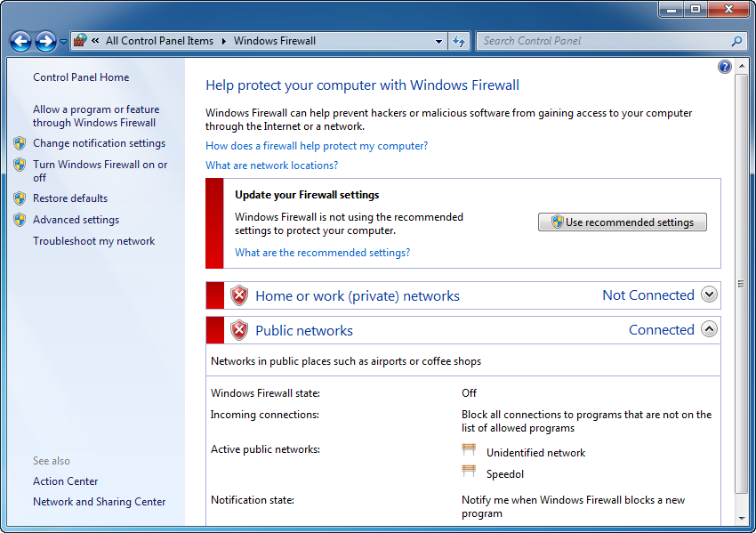Open Change notification settings
The width and height of the screenshot is (756, 533).
tap(99, 143)
